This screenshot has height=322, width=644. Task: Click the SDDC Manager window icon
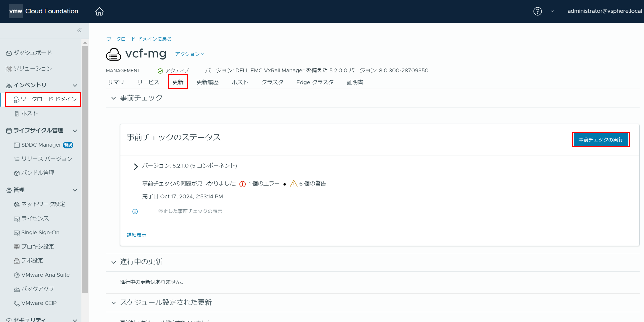click(x=17, y=145)
